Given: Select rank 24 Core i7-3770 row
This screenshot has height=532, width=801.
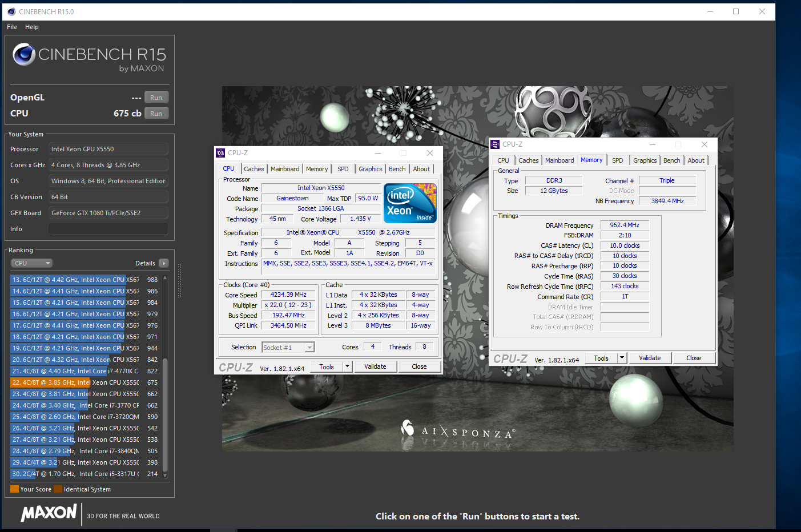Looking at the screenshot, I should point(84,405).
